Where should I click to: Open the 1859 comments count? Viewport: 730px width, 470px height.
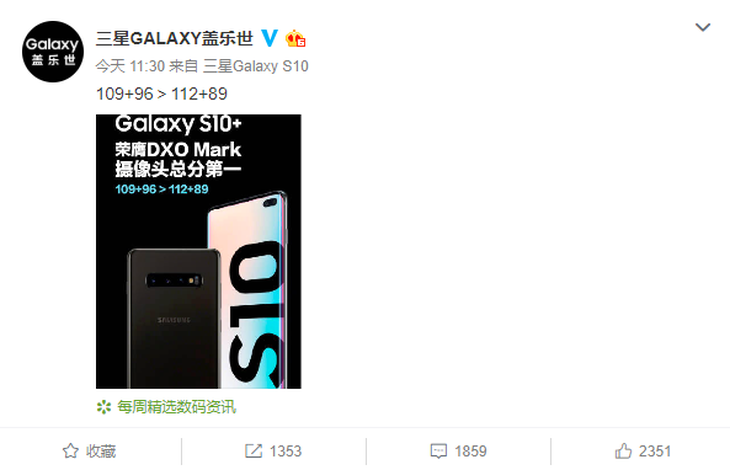pos(471,451)
